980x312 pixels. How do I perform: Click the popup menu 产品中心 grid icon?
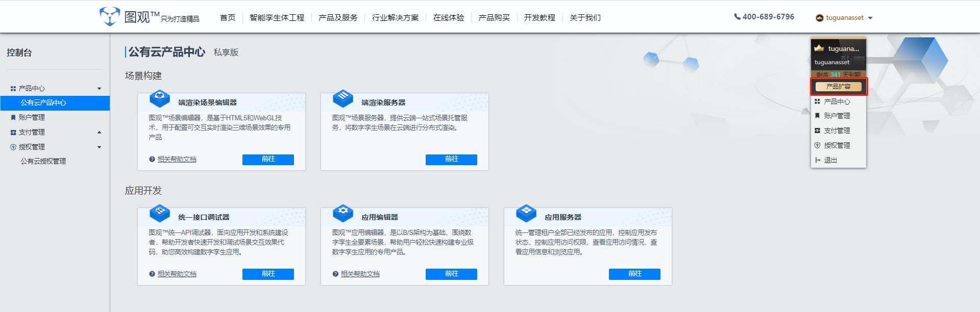817,101
